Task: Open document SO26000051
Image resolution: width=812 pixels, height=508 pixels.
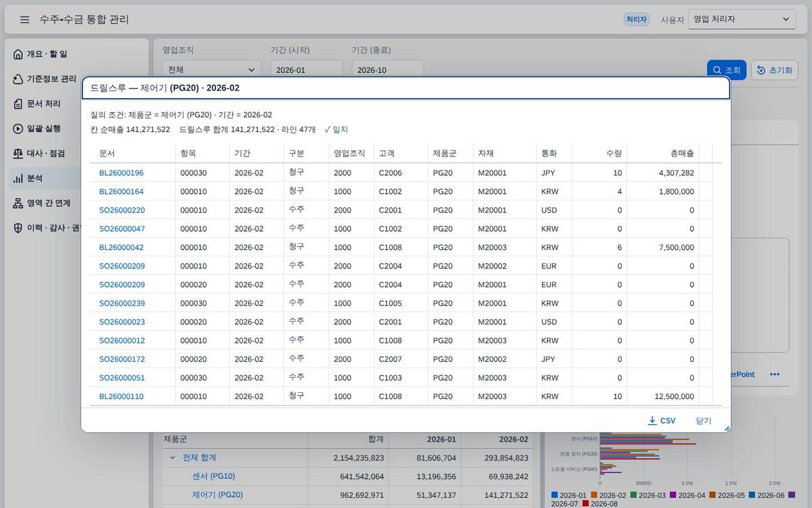Action: pyautogui.click(x=122, y=378)
